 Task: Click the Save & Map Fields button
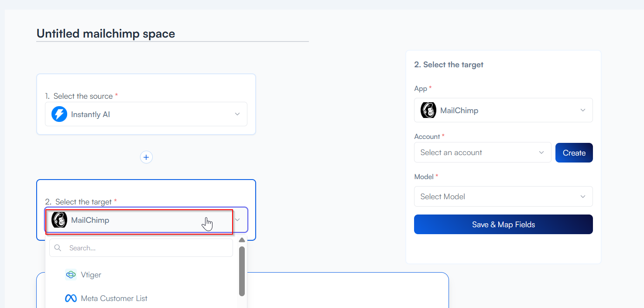click(503, 225)
